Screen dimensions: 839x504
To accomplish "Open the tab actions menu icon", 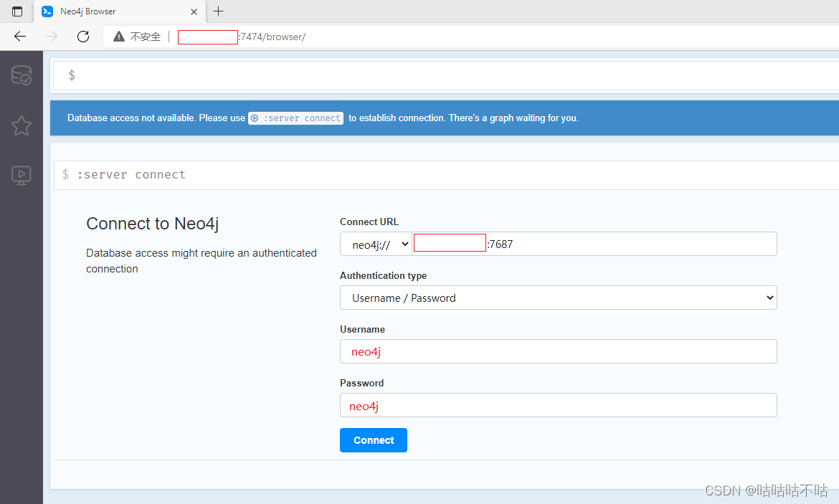I will pyautogui.click(x=17, y=11).
